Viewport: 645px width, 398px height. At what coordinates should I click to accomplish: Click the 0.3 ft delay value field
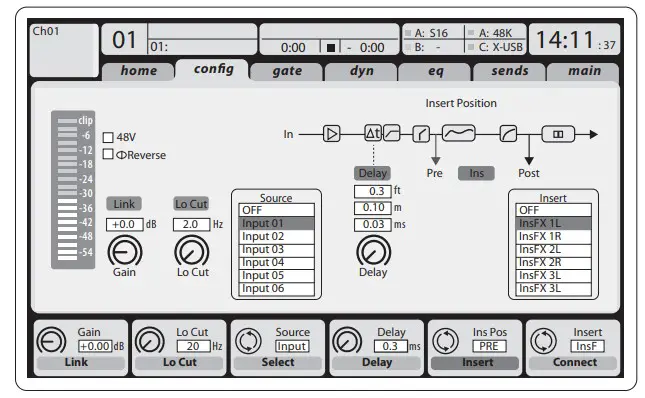[372, 191]
